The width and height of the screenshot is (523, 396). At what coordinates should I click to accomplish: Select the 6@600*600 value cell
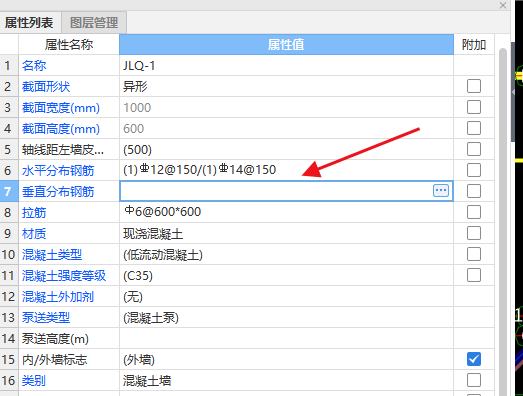click(286, 213)
